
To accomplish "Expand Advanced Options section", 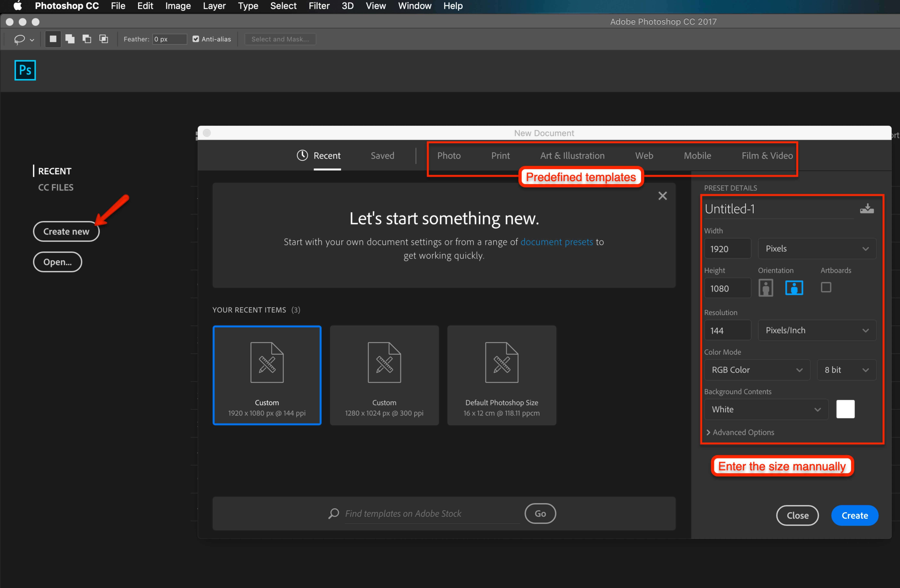I will [x=740, y=432].
